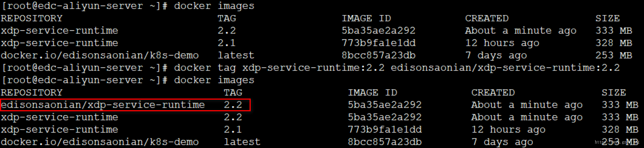The width and height of the screenshot is (644, 148).
Task: Click the first 'docker images' command line
Action: click(128, 6)
